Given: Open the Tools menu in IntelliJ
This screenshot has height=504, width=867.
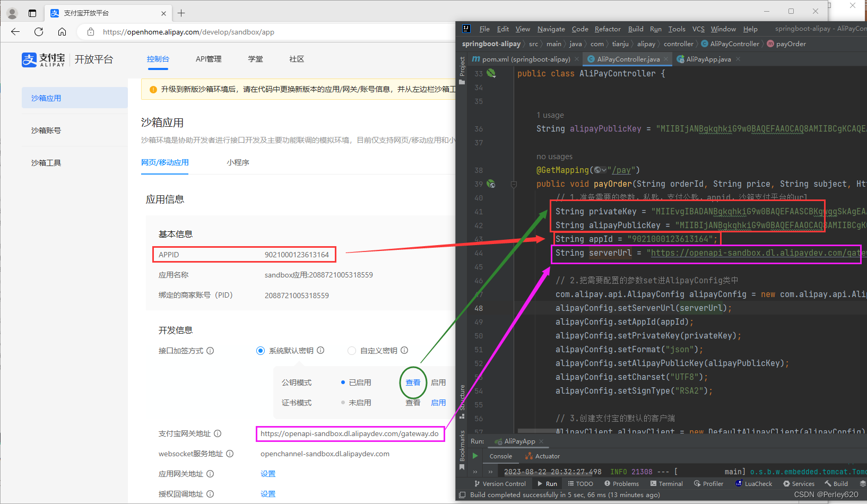Looking at the screenshot, I should (x=677, y=29).
